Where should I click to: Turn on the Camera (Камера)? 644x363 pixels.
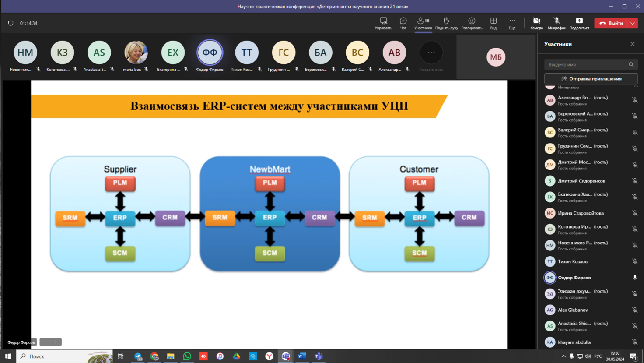[536, 23]
